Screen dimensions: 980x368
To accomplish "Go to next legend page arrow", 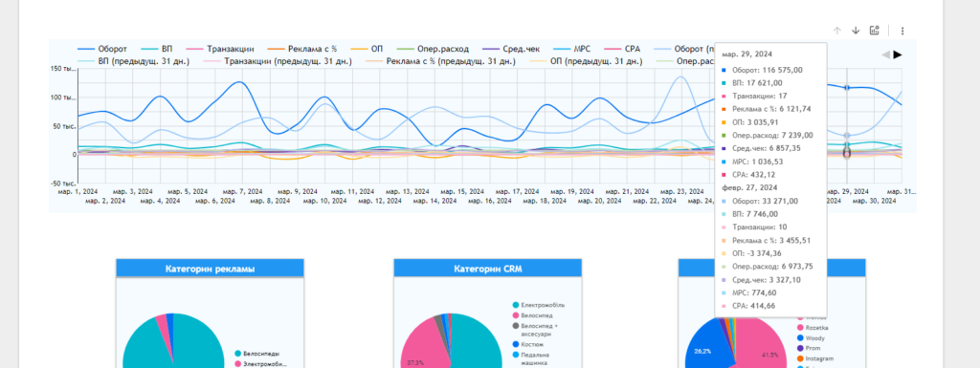I will [898, 54].
